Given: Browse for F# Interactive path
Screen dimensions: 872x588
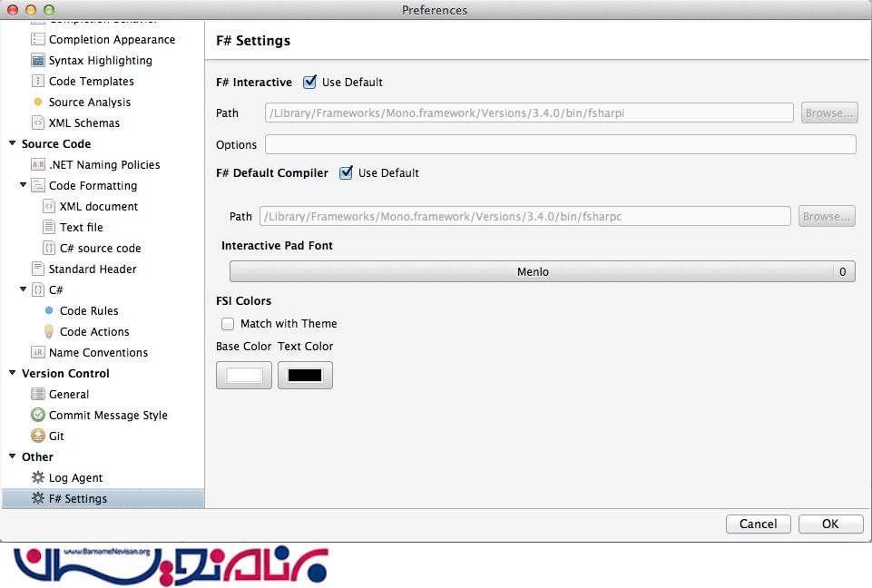Looking at the screenshot, I should [829, 113].
